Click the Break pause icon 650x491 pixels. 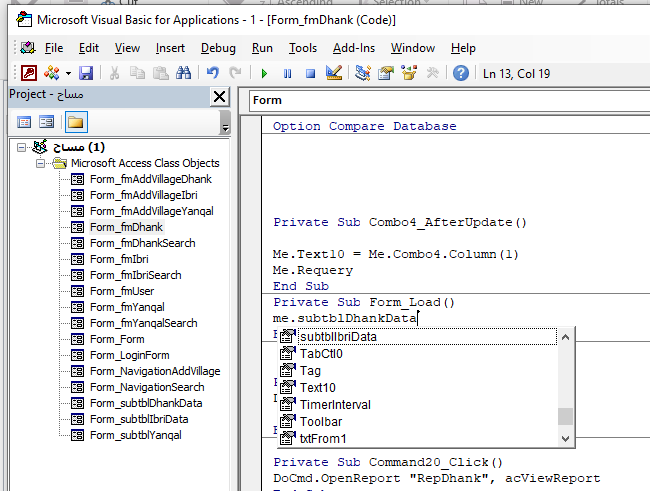[287, 74]
